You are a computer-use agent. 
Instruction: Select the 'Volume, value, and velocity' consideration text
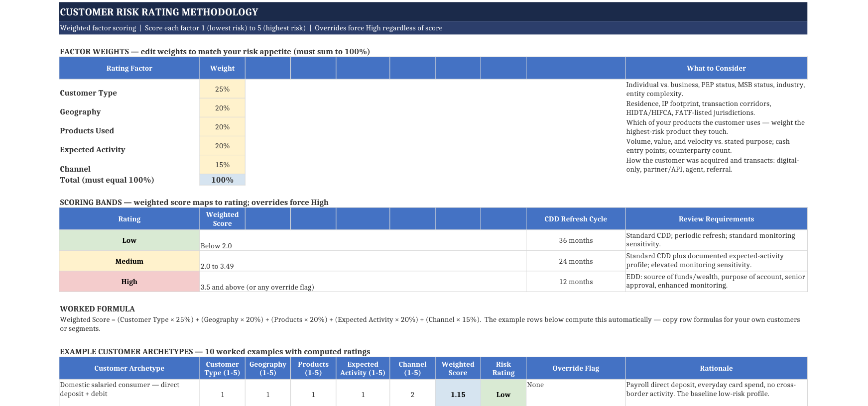point(708,146)
